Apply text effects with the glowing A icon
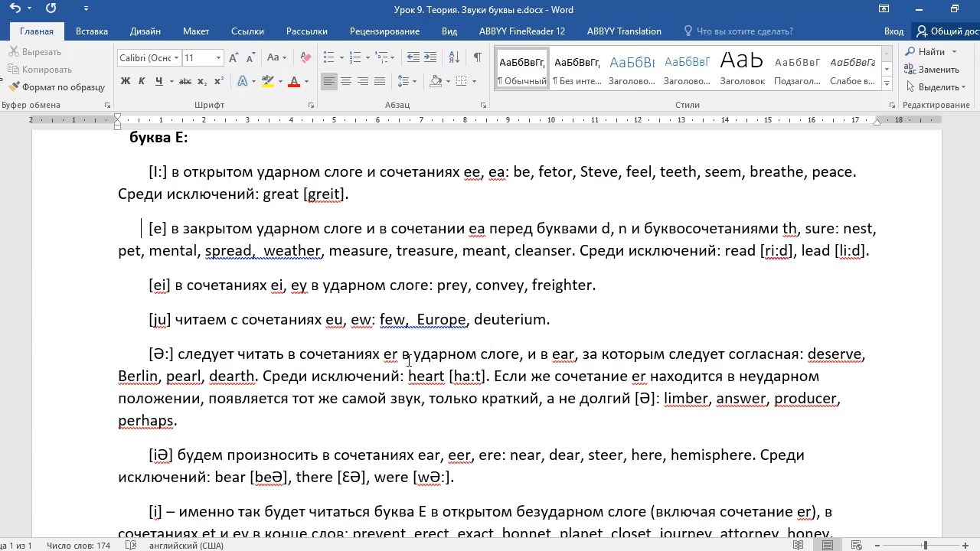The height and width of the screenshot is (551, 980). click(243, 81)
